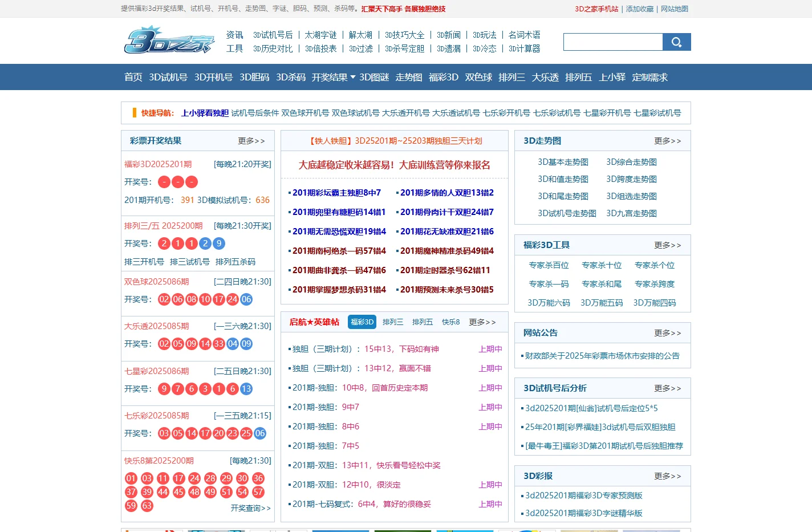Open 3D之家手机站 link at top

point(596,9)
